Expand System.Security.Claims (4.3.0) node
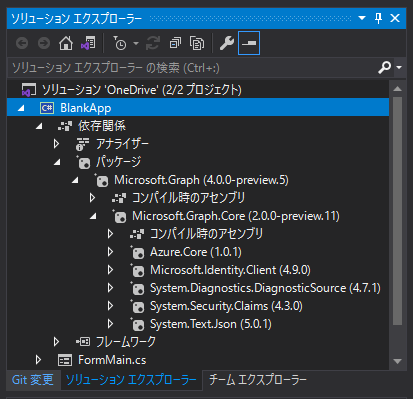This screenshot has width=413, height=399. [x=110, y=306]
